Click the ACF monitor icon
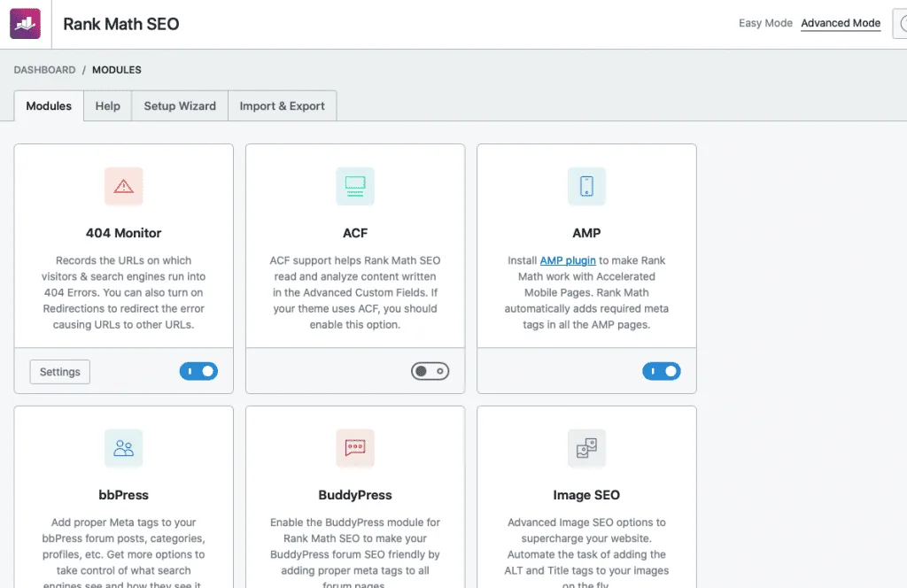 [x=355, y=186]
